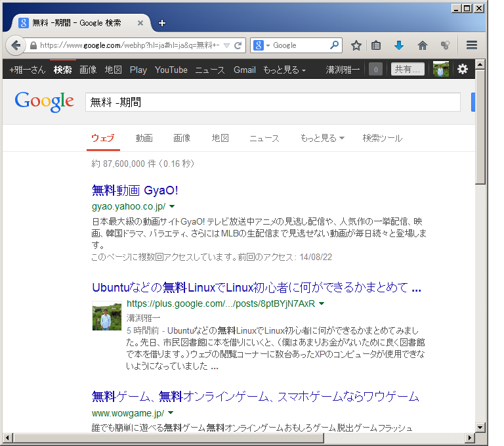Expand arrow next to gyao.yahoo.co.jp/

click(x=172, y=206)
